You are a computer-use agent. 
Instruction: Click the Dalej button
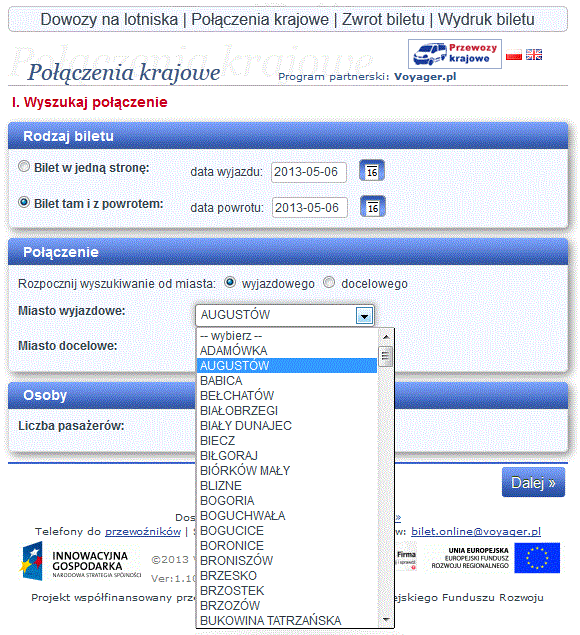click(x=533, y=482)
